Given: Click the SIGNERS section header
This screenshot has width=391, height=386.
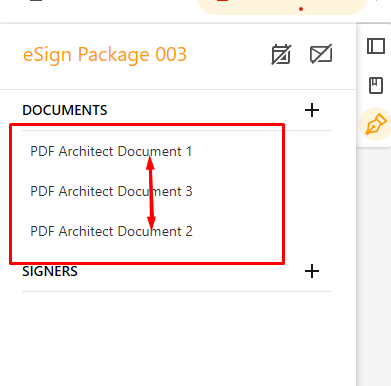Looking at the screenshot, I should point(50,271).
